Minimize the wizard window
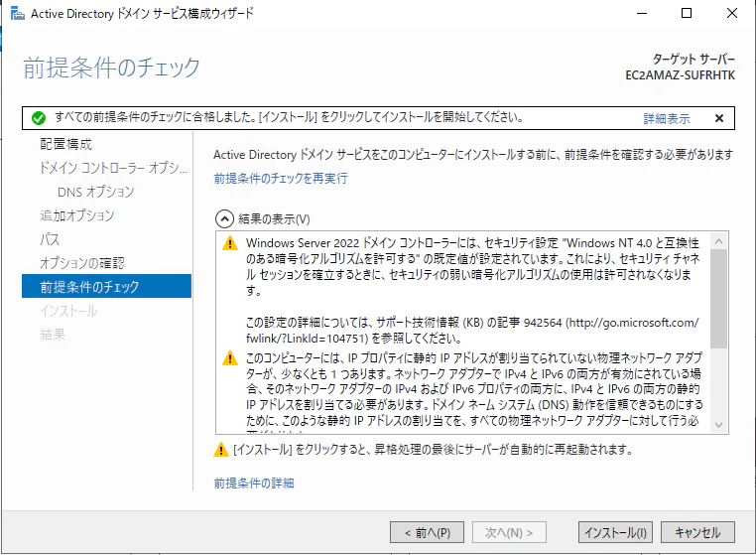 642,14
